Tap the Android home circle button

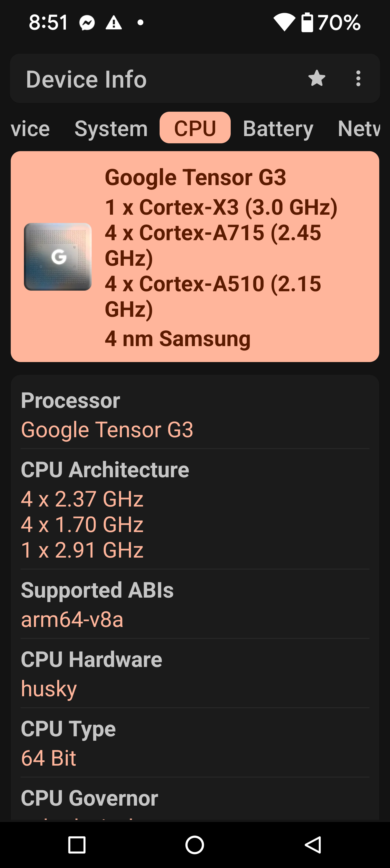pos(195,845)
